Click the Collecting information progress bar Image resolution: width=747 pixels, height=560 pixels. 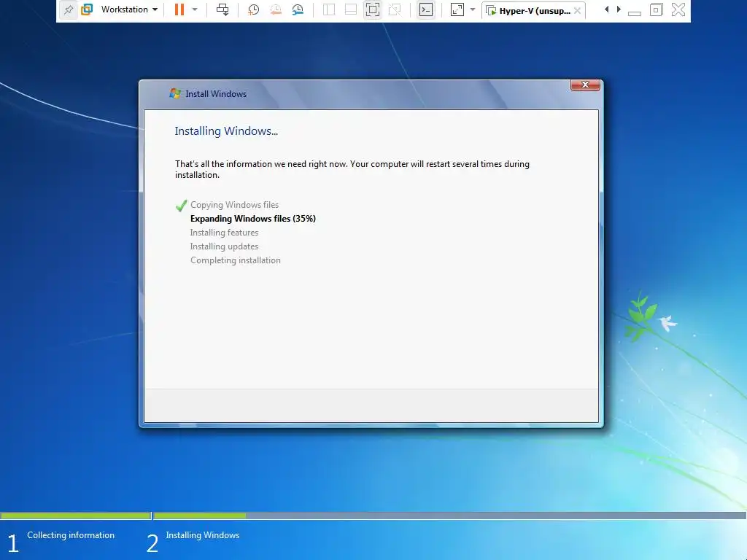76,516
